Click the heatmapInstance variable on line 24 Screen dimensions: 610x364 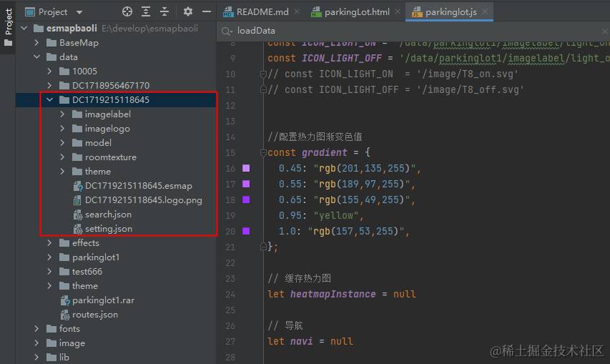point(333,294)
